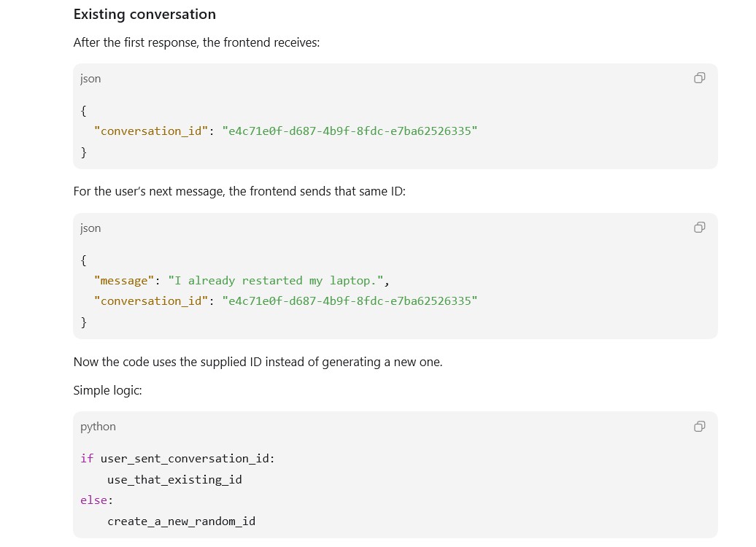Click the python language label
This screenshot has height=547, width=756.
click(x=98, y=427)
